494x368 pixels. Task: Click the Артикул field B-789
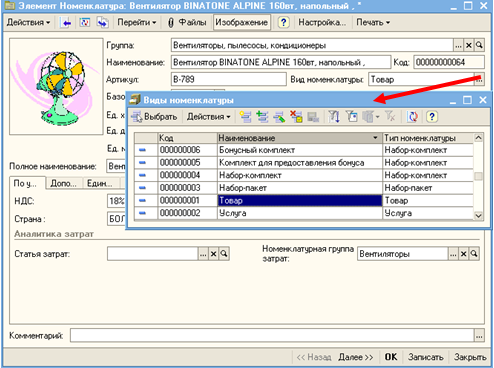pos(228,79)
